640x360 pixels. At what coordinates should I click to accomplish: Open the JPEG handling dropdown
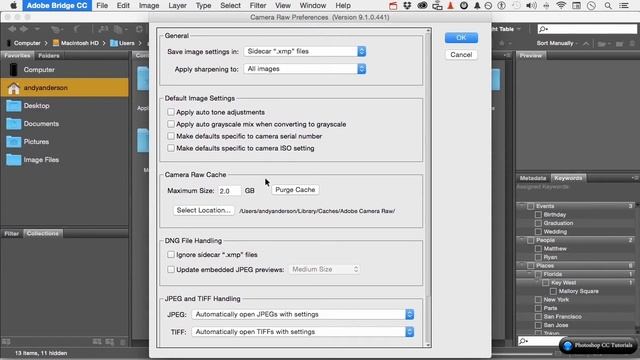(302, 314)
